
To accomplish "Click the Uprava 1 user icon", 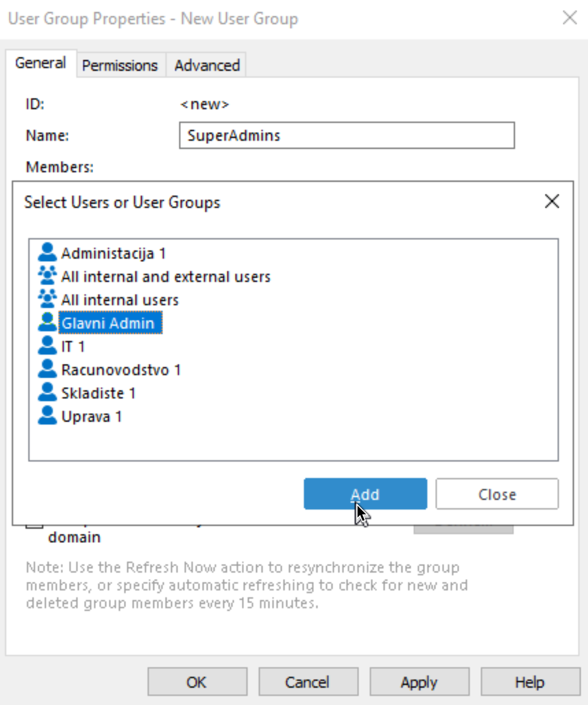I will (x=47, y=415).
